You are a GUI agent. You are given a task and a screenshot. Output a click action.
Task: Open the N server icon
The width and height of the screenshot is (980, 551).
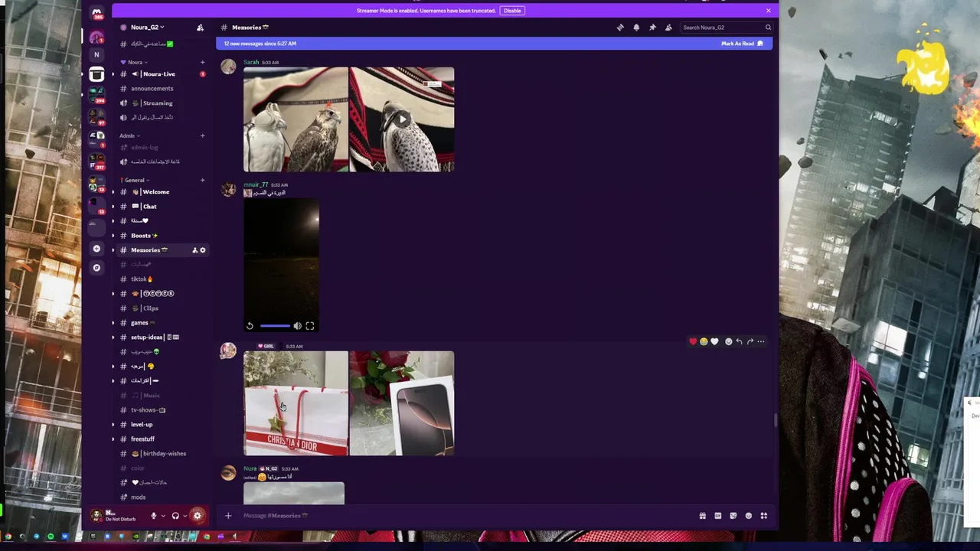[x=96, y=55]
